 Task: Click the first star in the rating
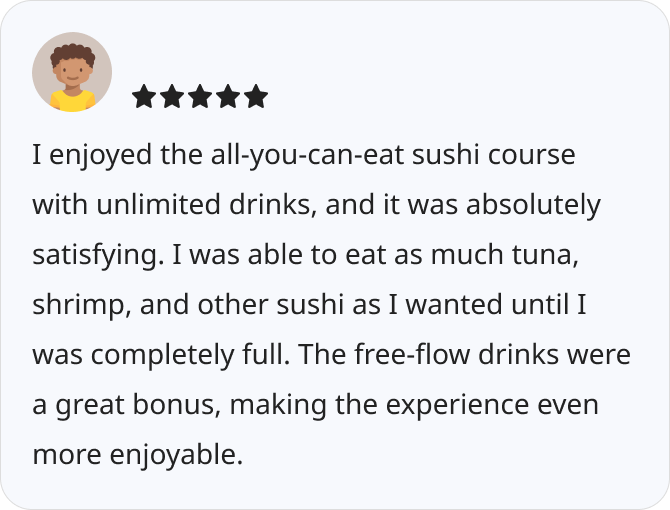[x=144, y=97]
